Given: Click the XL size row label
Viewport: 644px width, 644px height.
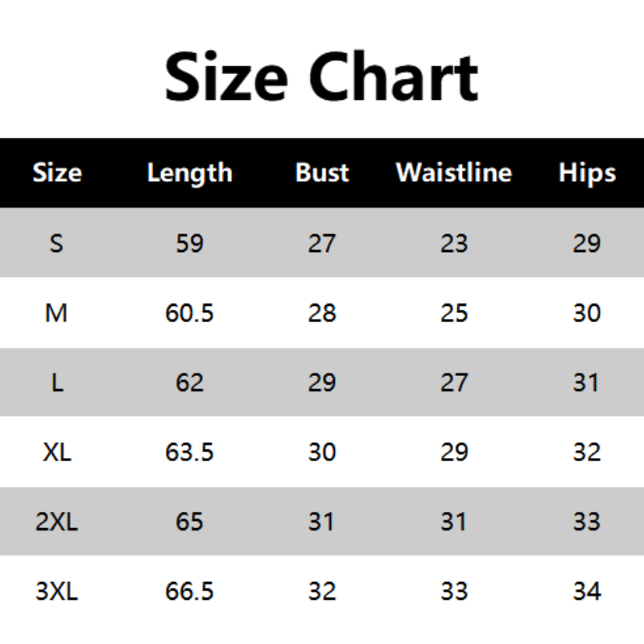Looking at the screenshot, I should tap(56, 452).
